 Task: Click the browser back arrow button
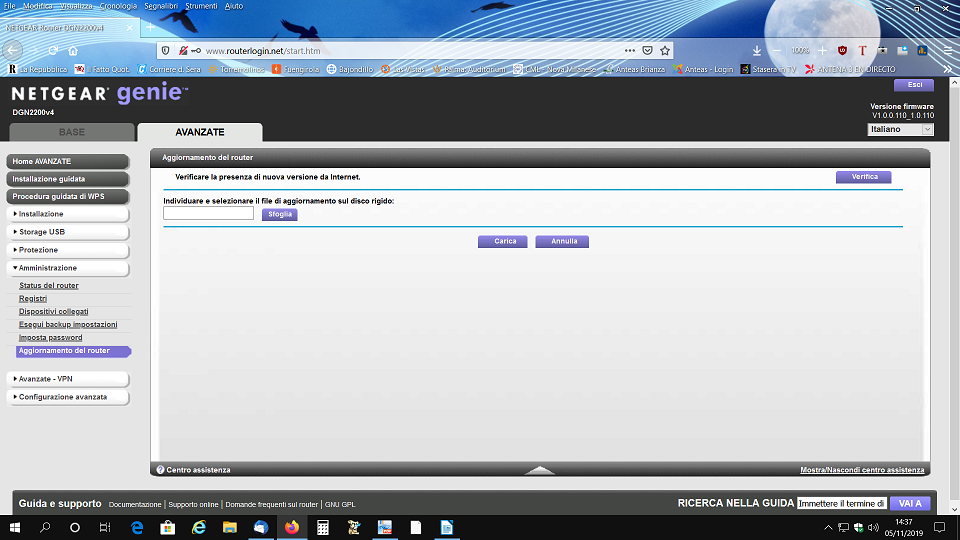coord(13,51)
